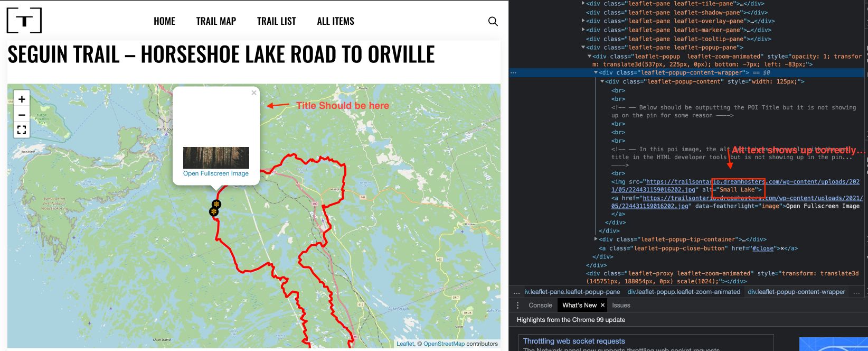Image resolution: width=868 pixels, height=351 pixels.
Task: Open the TRAIL LIST page
Action: 276,21
